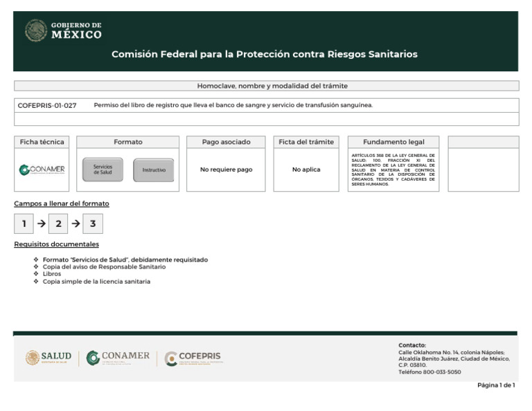The height and width of the screenshot is (411, 532).
Task: Click the Gobierno de México logo
Action: (64, 30)
